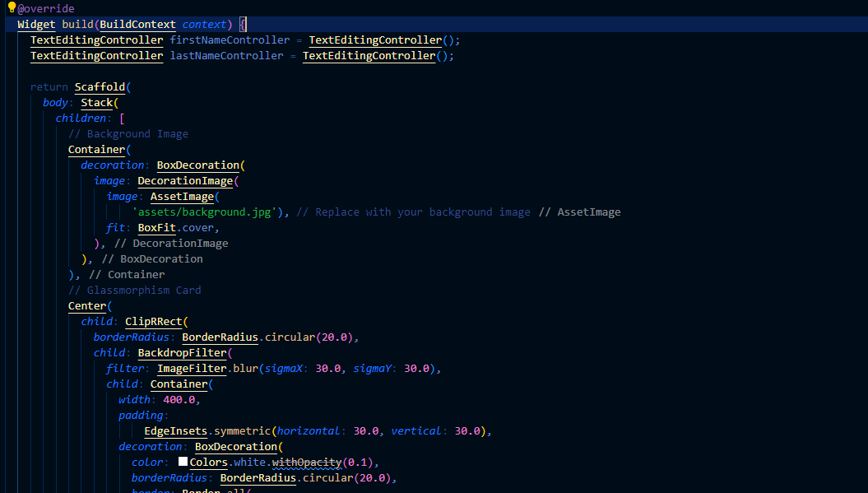Click the blur method name

tap(246, 369)
